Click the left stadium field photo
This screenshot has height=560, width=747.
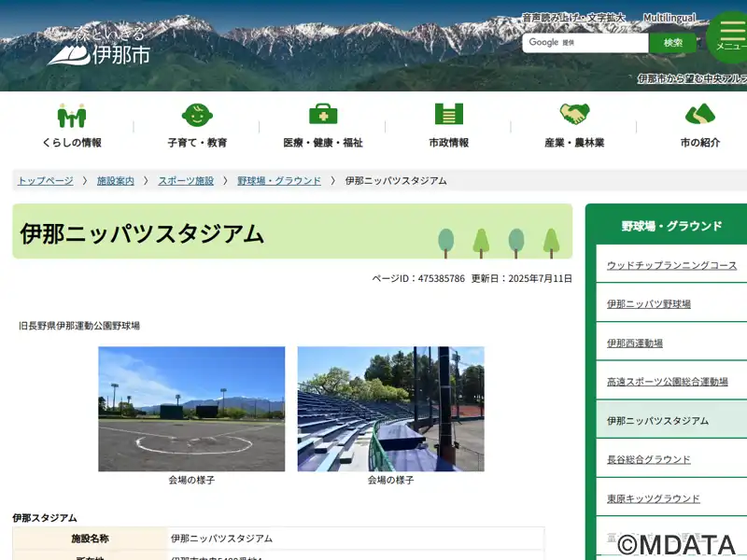[191, 409]
